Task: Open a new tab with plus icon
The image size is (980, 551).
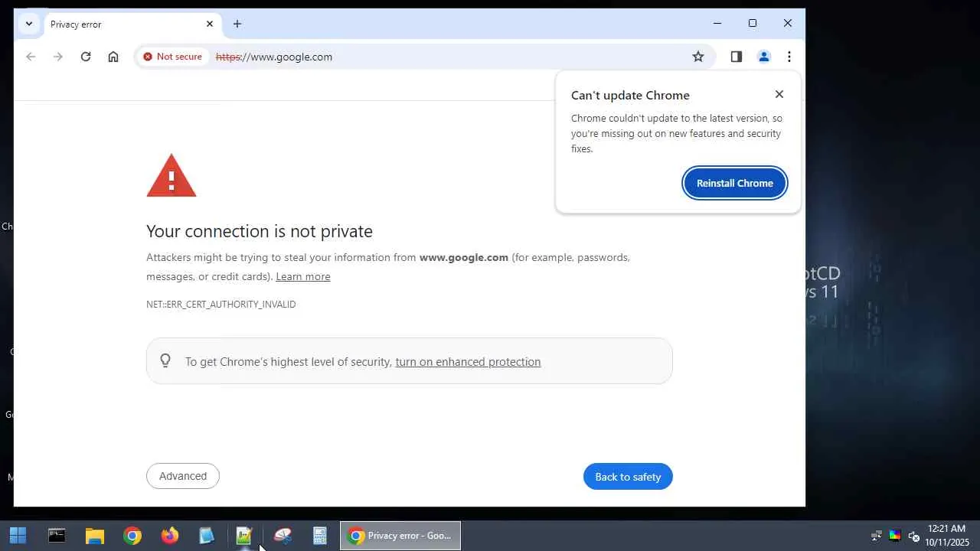Action: coord(237,24)
